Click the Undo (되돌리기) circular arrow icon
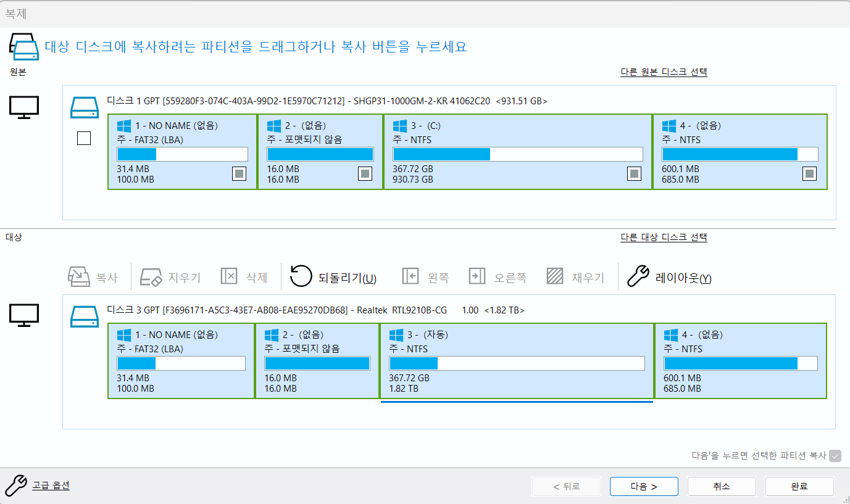 point(301,276)
